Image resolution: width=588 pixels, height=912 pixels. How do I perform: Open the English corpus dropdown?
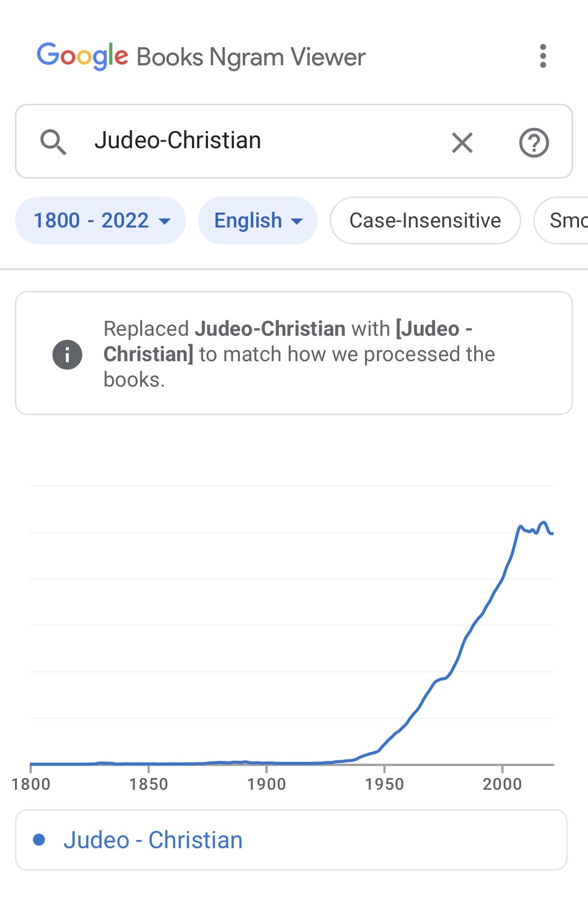pyautogui.click(x=258, y=221)
